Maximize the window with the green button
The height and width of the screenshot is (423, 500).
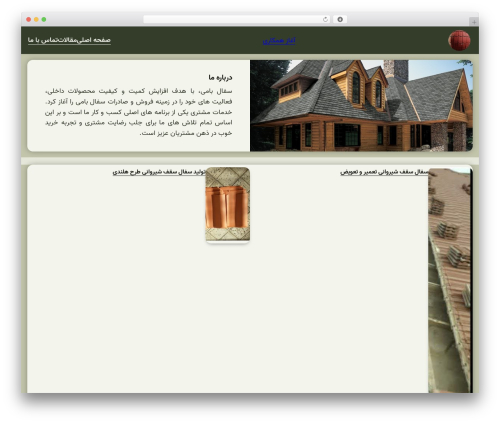(x=44, y=19)
